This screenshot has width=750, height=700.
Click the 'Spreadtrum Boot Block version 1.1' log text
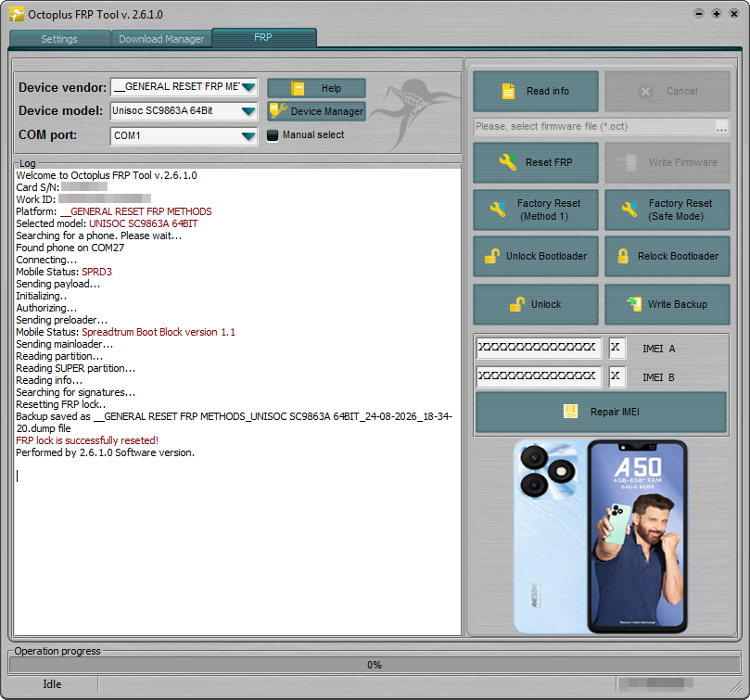click(x=159, y=332)
